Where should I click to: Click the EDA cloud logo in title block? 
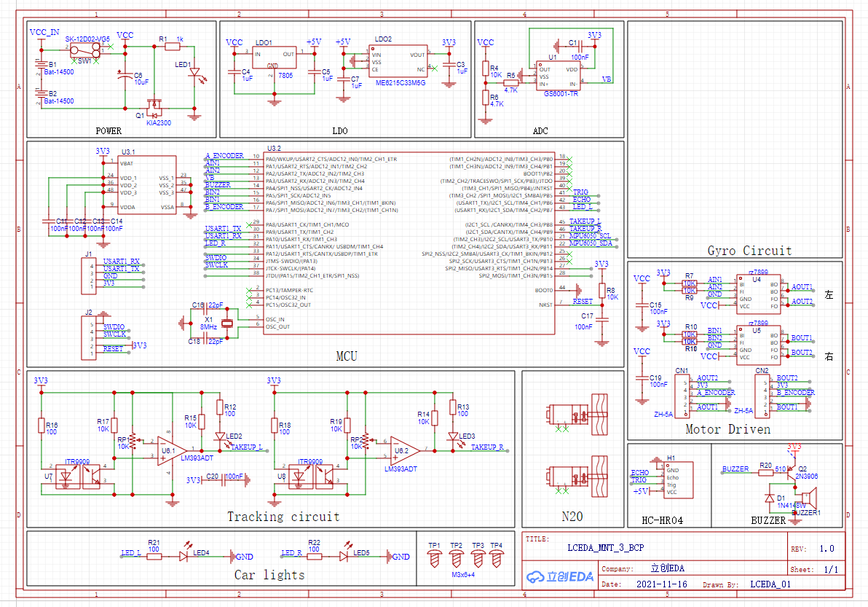pyautogui.click(x=560, y=577)
